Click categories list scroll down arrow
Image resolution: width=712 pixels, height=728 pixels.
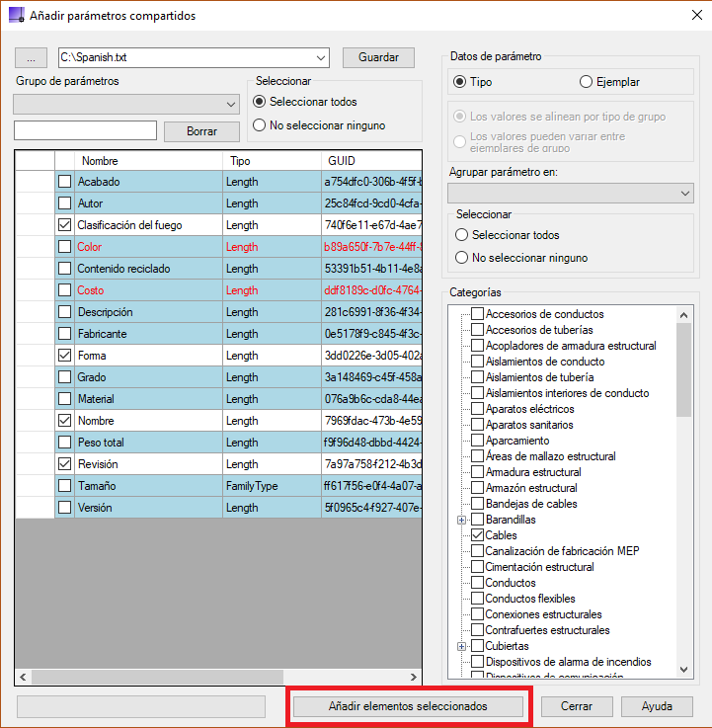coord(683,669)
